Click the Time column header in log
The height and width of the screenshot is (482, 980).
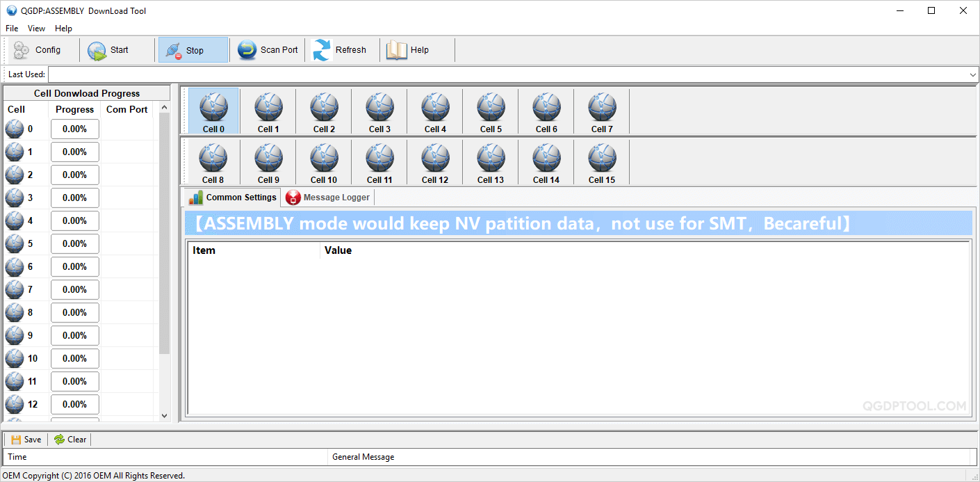165,457
